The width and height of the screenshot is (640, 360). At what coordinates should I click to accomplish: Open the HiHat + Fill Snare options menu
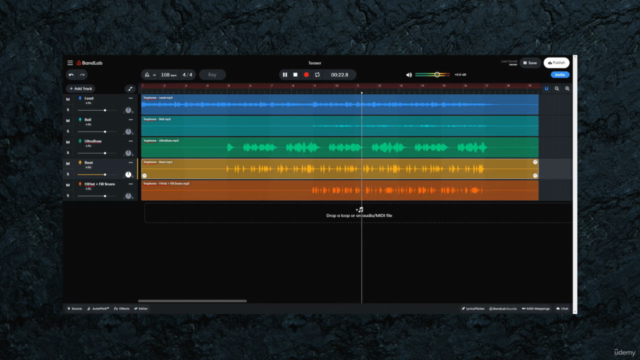pos(131,184)
